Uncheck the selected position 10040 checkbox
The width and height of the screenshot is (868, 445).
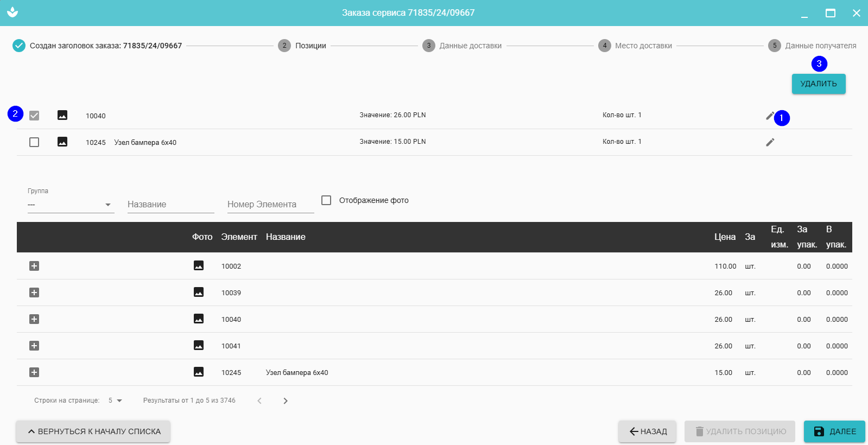[x=34, y=116]
